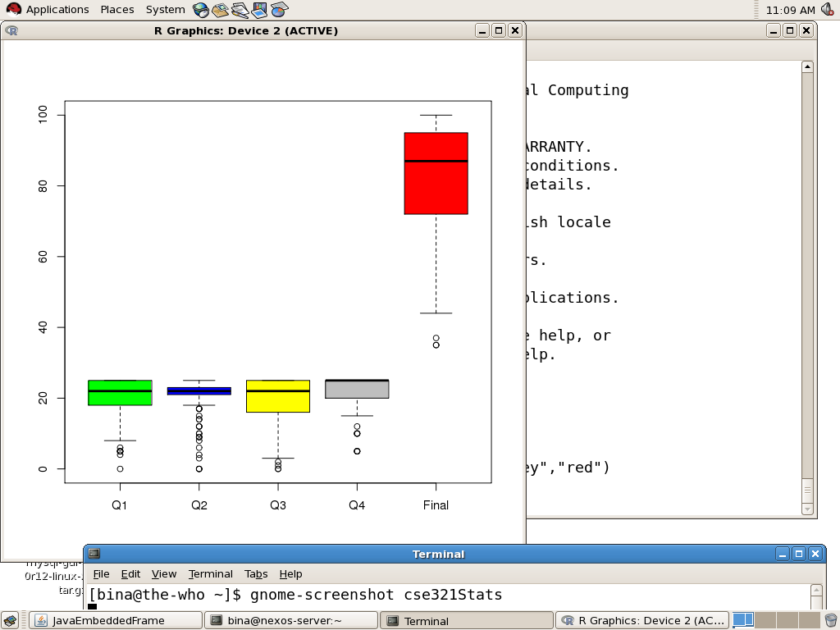Click the Show Desktop icon in bottom panel

[x=11, y=620]
